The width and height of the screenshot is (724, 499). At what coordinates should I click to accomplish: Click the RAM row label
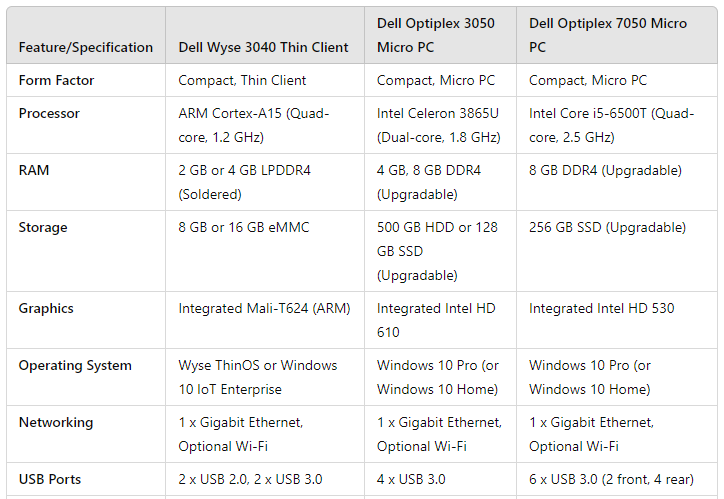(34, 170)
